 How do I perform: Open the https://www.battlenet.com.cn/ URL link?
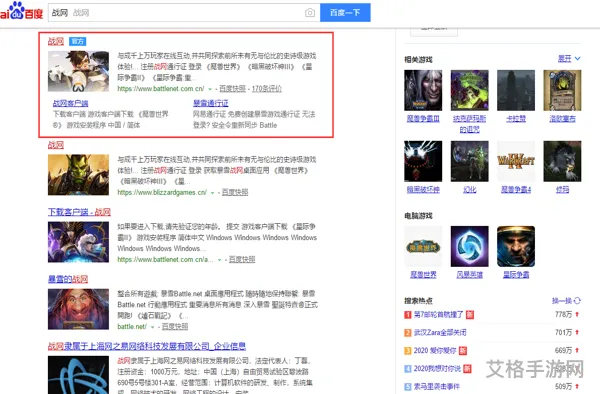[x=161, y=89]
